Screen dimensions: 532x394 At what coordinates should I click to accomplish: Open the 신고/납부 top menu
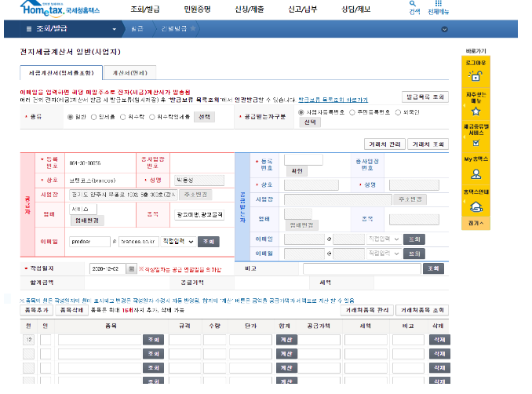pos(302,9)
